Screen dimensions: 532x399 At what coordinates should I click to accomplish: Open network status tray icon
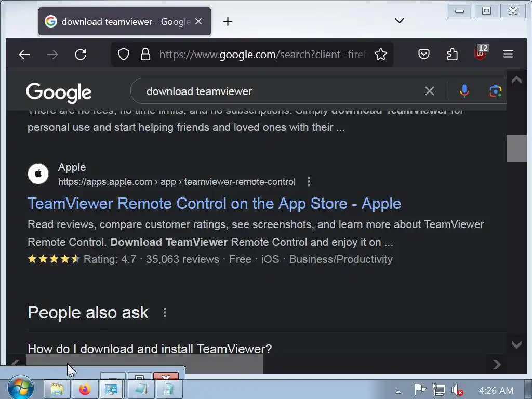(x=439, y=390)
